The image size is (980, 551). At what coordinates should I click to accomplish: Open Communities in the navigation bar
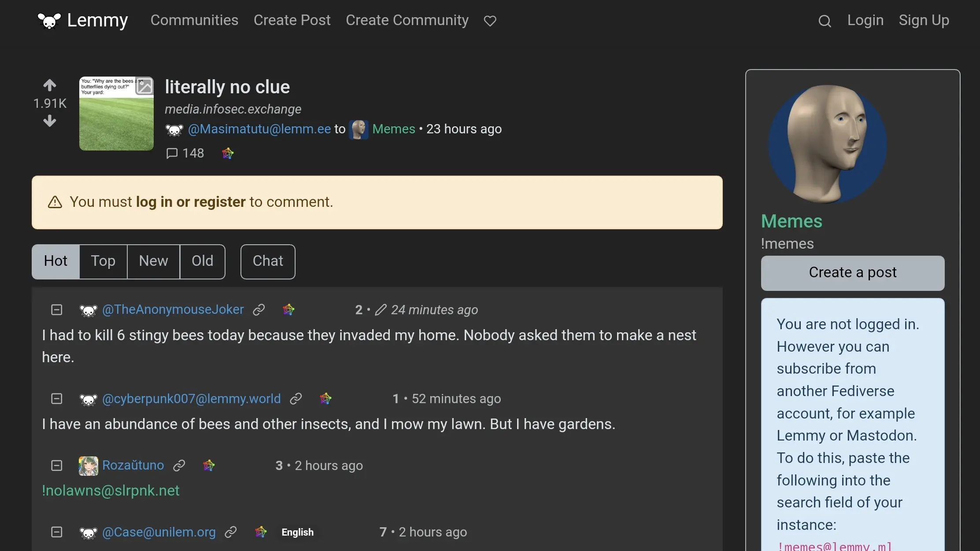194,20
